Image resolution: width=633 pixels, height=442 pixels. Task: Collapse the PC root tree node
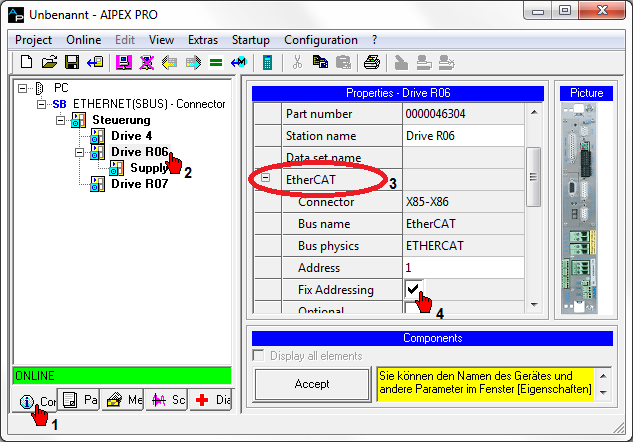pos(23,88)
